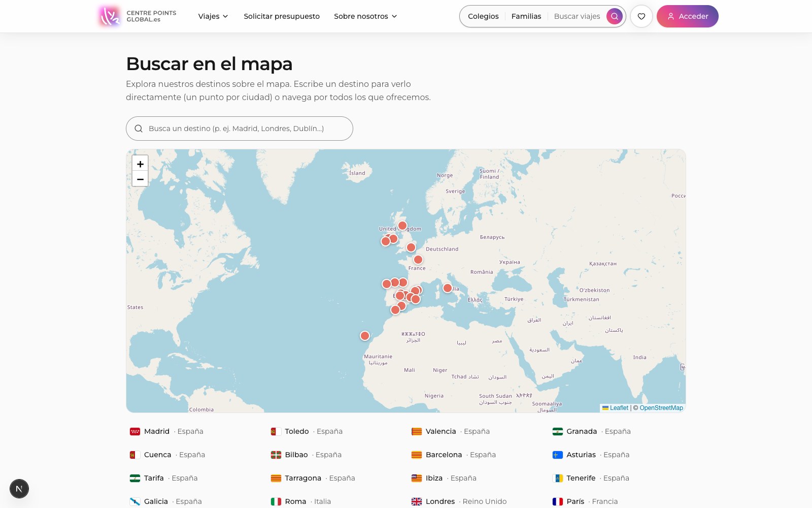The height and width of the screenshot is (508, 812).
Task: Click the Bilbao Basque flag icon
Action: pos(276,455)
